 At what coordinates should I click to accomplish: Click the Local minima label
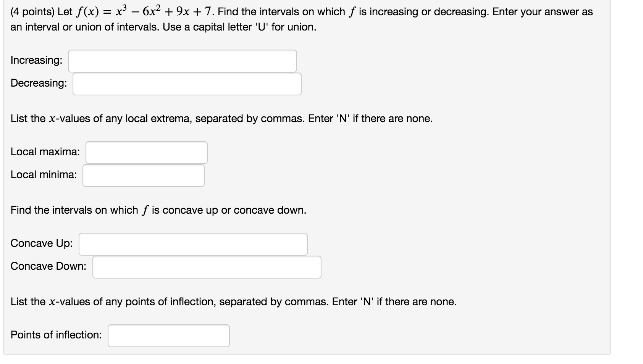tap(43, 175)
